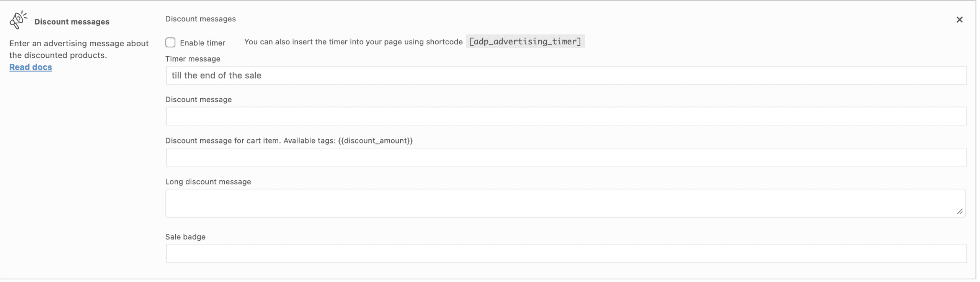Click the "Timer message" field label
980x282 pixels.
click(x=193, y=59)
